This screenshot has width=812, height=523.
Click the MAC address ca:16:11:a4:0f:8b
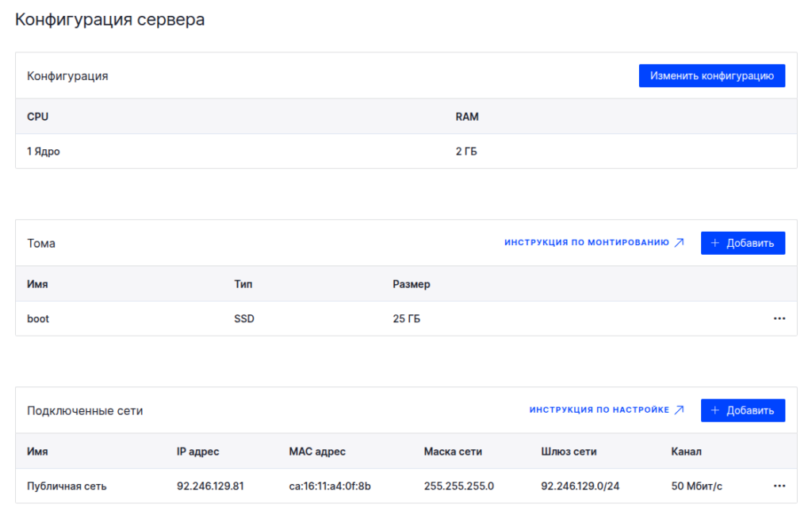330,486
